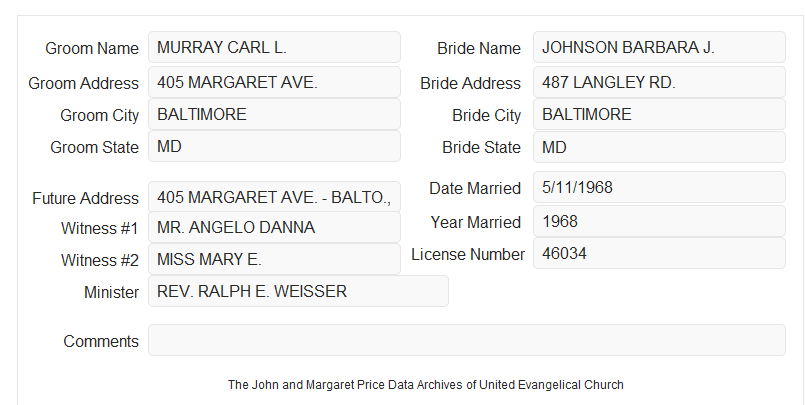
Task: Select the Date Married field
Action: click(x=659, y=187)
